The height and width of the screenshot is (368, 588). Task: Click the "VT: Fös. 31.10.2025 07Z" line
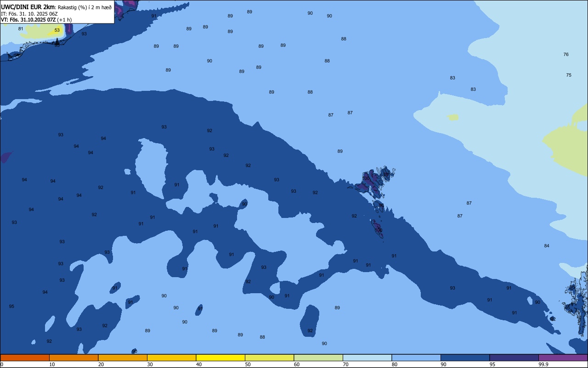(28, 20)
